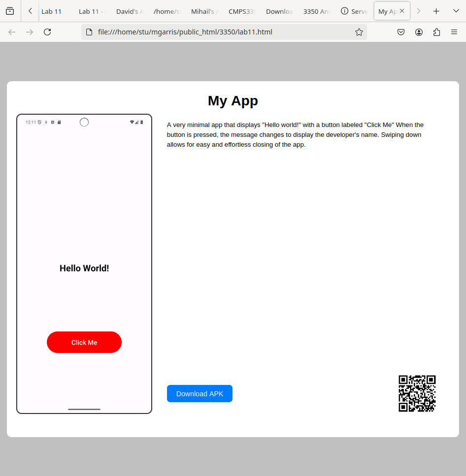
Task: Open the Firefox View icon
Action: (x=10, y=11)
